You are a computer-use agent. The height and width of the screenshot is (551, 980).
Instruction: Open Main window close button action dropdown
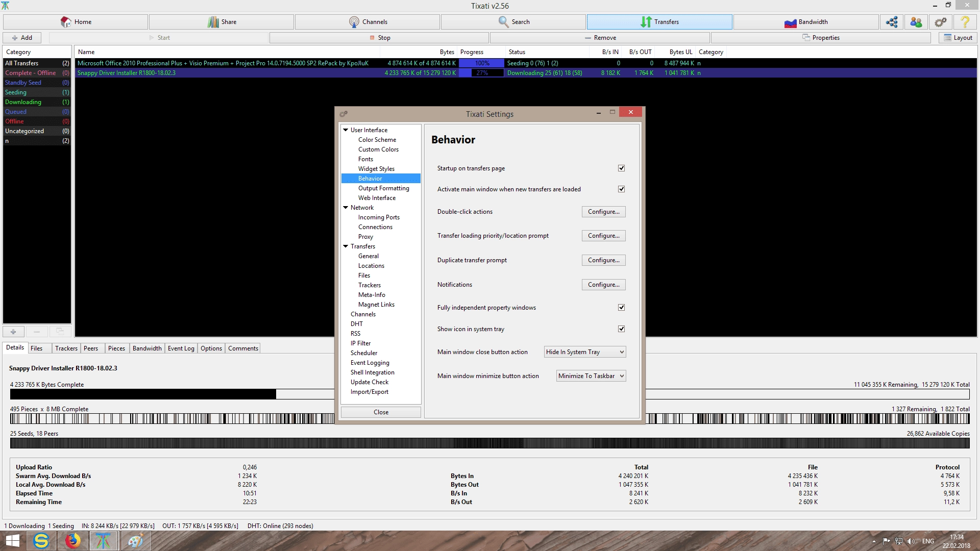[585, 352]
